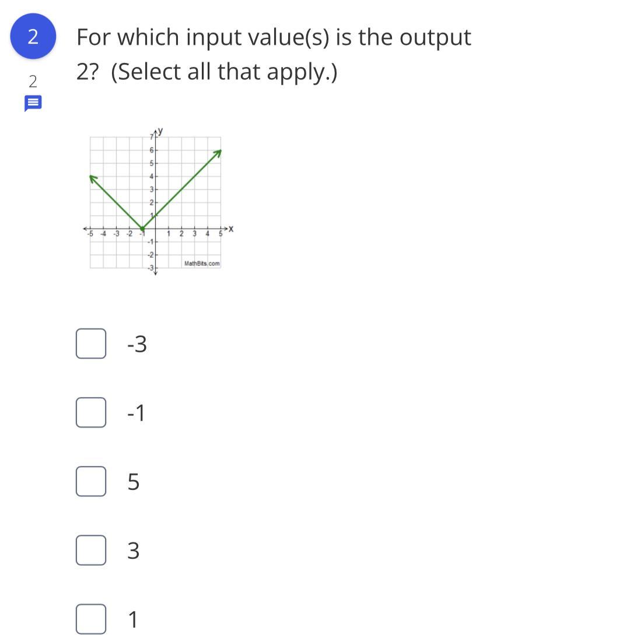Click the MathBits.com watermark on graph
644x644 pixels.
click(202, 263)
